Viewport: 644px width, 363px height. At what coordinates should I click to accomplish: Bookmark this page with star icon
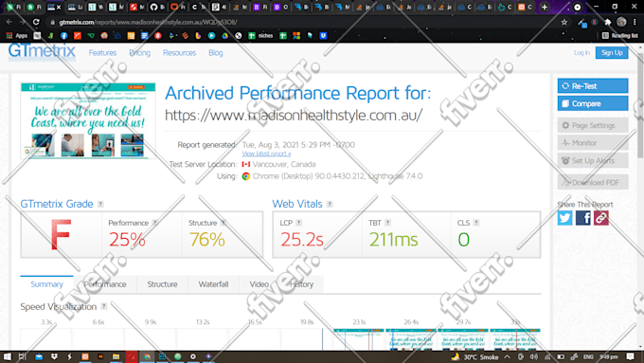(x=564, y=22)
